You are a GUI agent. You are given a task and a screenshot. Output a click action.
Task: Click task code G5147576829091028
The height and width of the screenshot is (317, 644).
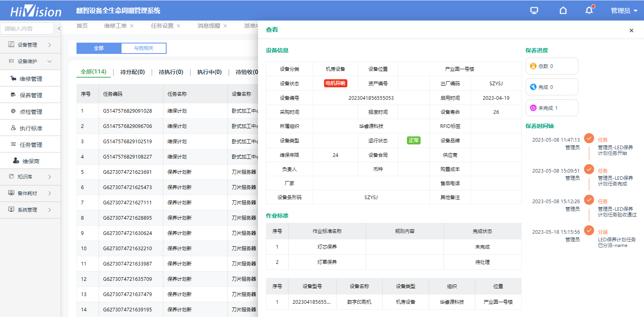(128, 111)
